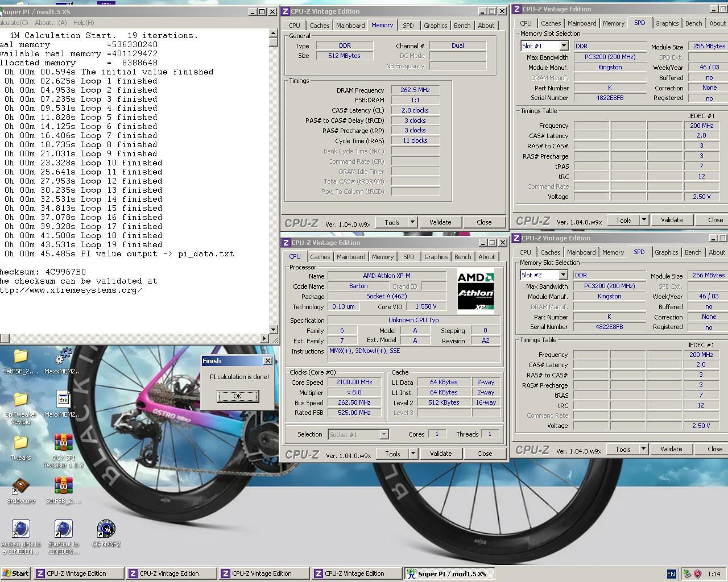Click Super PI vertical scrollbar up arrow
Screen dimensions: 728x582
pos(273,34)
